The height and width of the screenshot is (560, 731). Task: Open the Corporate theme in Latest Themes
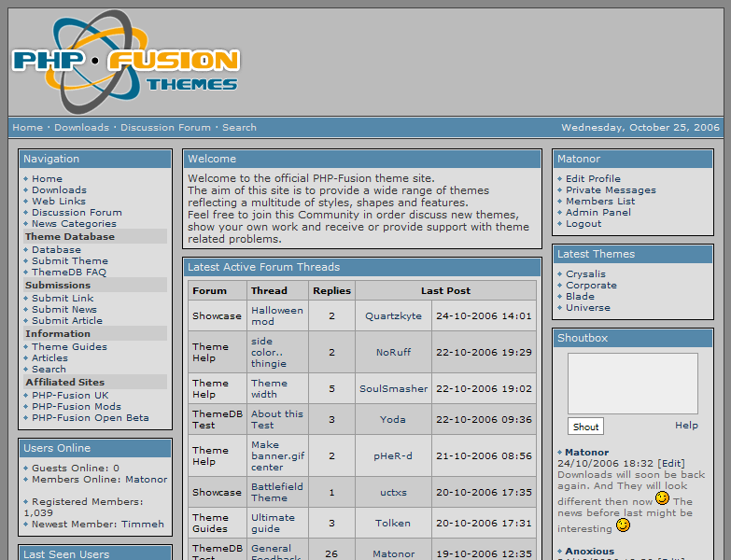(591, 285)
